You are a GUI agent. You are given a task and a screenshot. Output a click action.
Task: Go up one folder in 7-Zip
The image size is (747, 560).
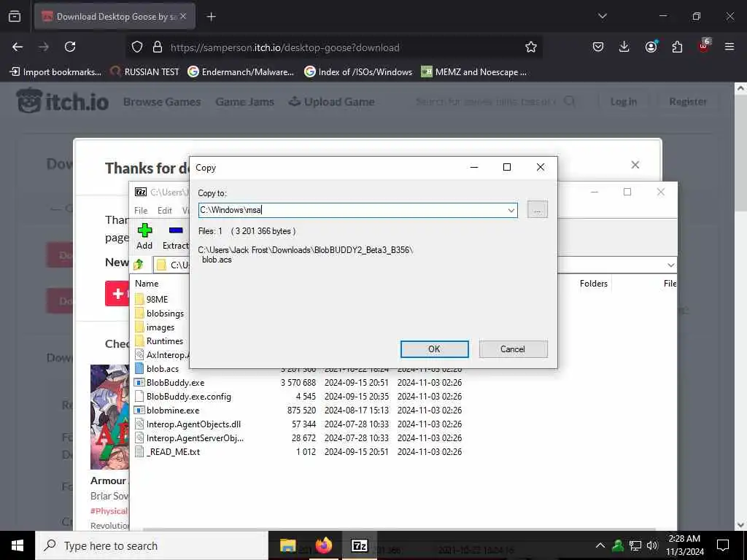139,264
